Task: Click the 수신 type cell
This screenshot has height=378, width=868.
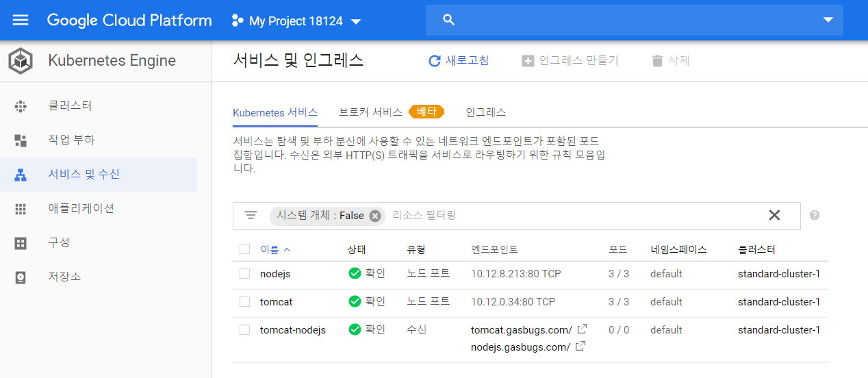Action: click(416, 329)
